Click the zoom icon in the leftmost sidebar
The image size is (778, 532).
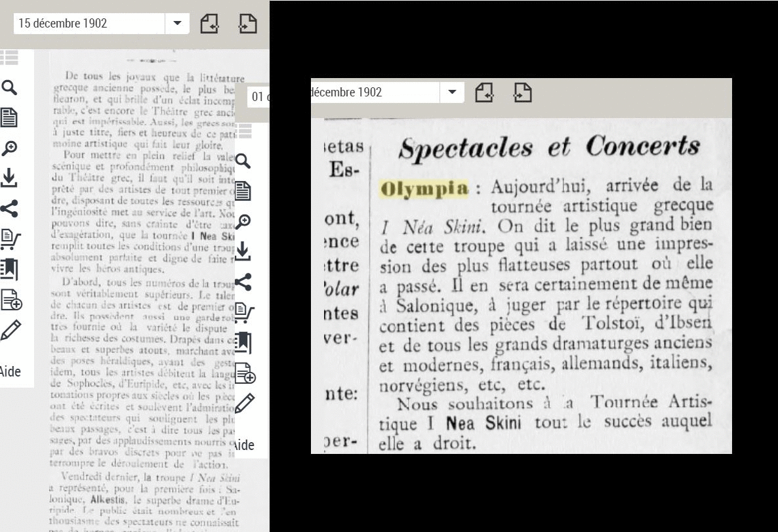[9, 148]
